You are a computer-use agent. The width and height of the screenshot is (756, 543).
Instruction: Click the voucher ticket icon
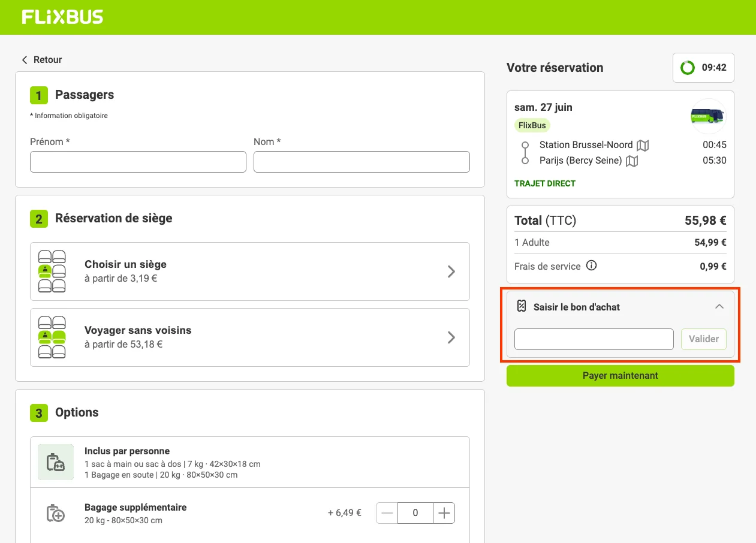(522, 306)
